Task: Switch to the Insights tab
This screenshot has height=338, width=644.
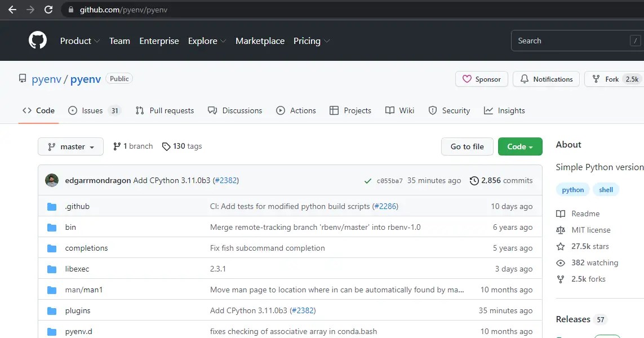Action: [x=504, y=110]
